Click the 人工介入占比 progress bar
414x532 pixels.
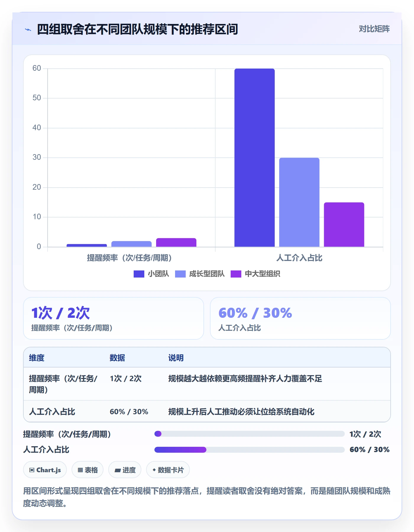(249, 450)
